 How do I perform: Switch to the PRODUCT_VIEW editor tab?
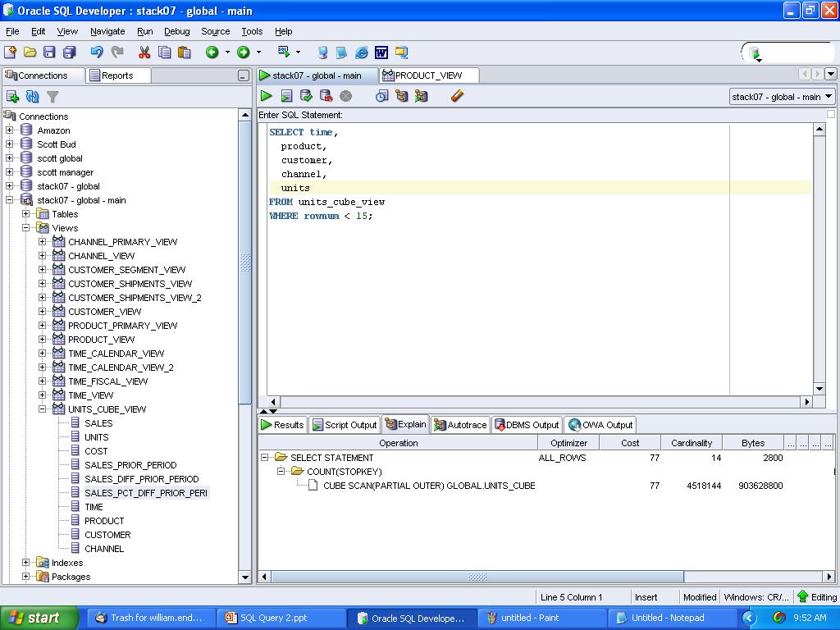click(428, 75)
